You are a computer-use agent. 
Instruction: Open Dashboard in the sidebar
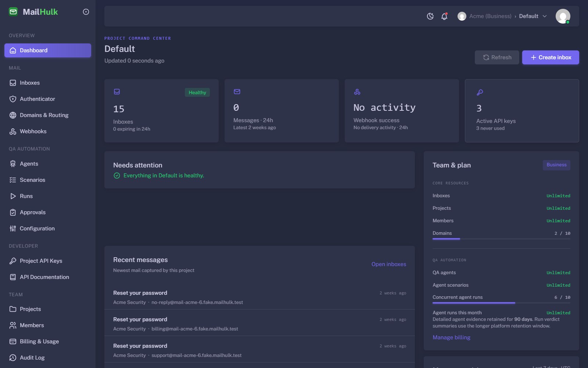pos(48,50)
